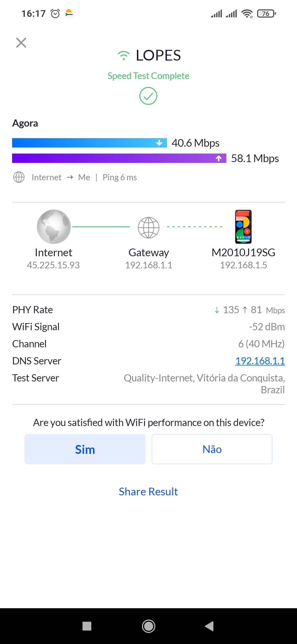The image size is (297, 644).
Task: Tap the M2010J19SG phone device image
Action: [243, 227]
